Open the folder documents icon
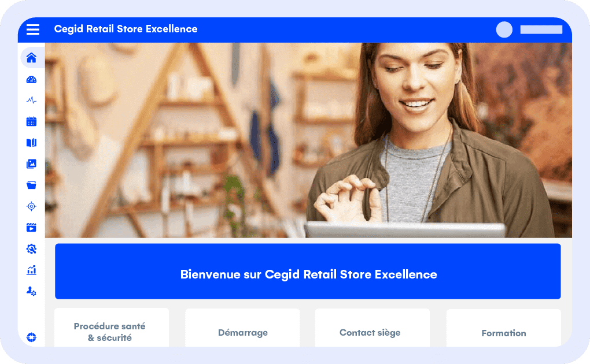Image resolution: width=590 pixels, height=364 pixels. click(x=31, y=185)
